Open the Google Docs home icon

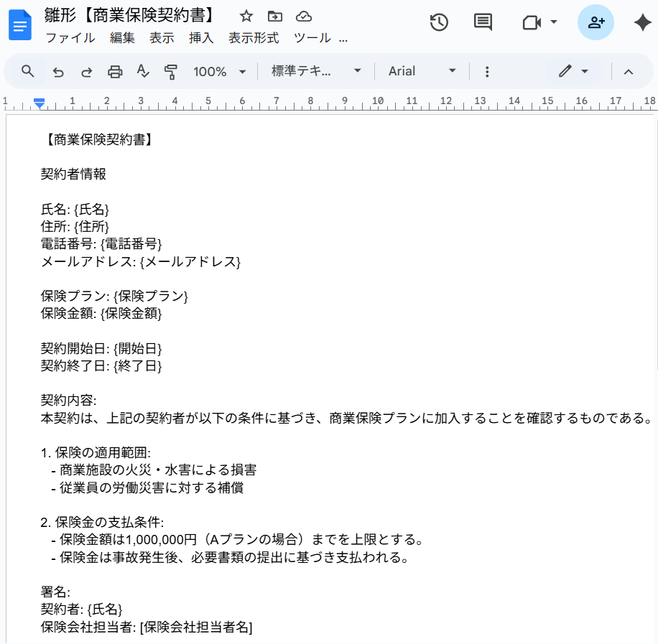point(20,25)
